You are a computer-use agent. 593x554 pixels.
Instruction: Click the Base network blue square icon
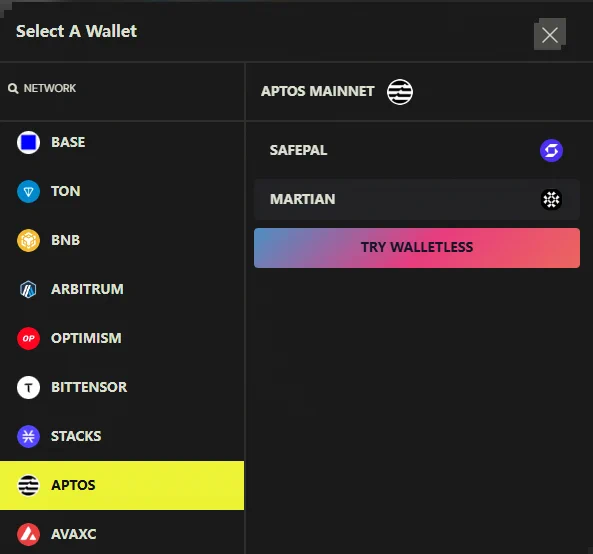(x=28, y=143)
